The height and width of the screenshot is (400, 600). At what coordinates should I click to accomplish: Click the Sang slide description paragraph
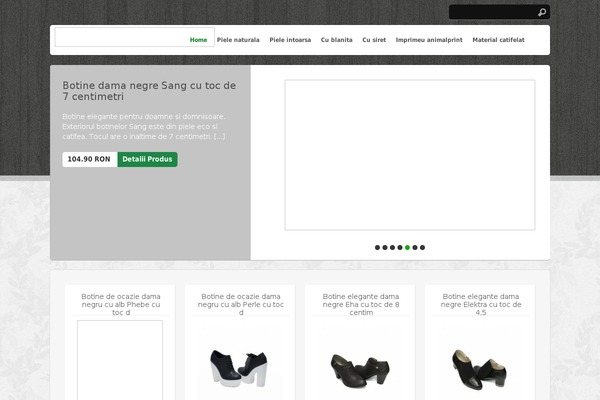pyautogui.click(x=144, y=126)
